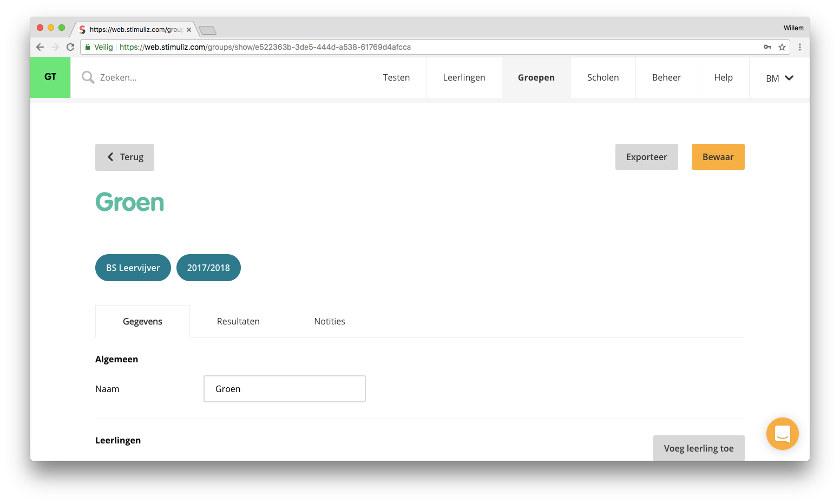Bookmark the page with the star icon
The width and height of the screenshot is (840, 504).
click(x=782, y=47)
